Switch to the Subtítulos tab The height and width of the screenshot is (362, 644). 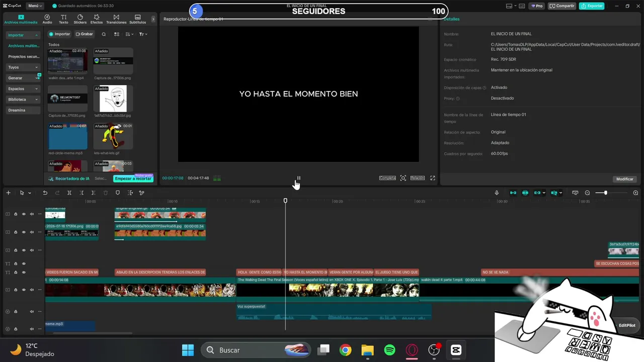point(137,19)
